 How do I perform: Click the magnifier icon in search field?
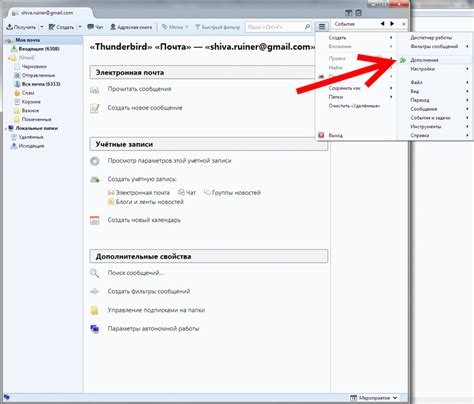tap(307, 27)
